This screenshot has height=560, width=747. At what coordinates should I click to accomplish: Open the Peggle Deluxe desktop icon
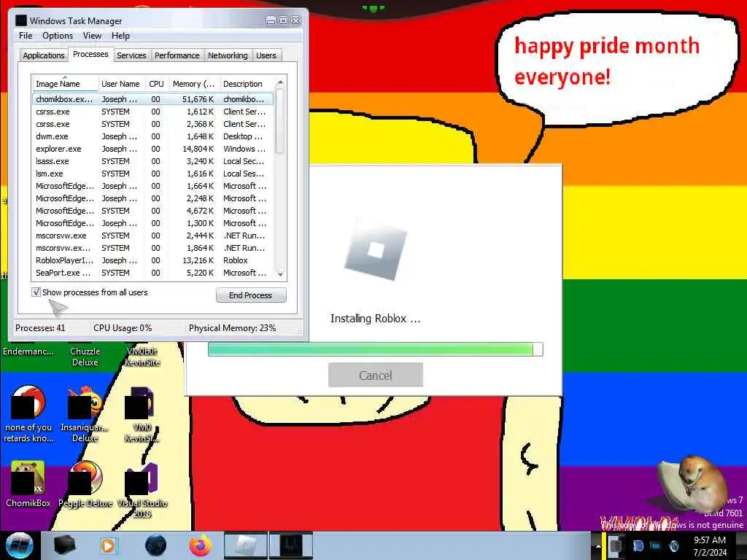click(85, 483)
